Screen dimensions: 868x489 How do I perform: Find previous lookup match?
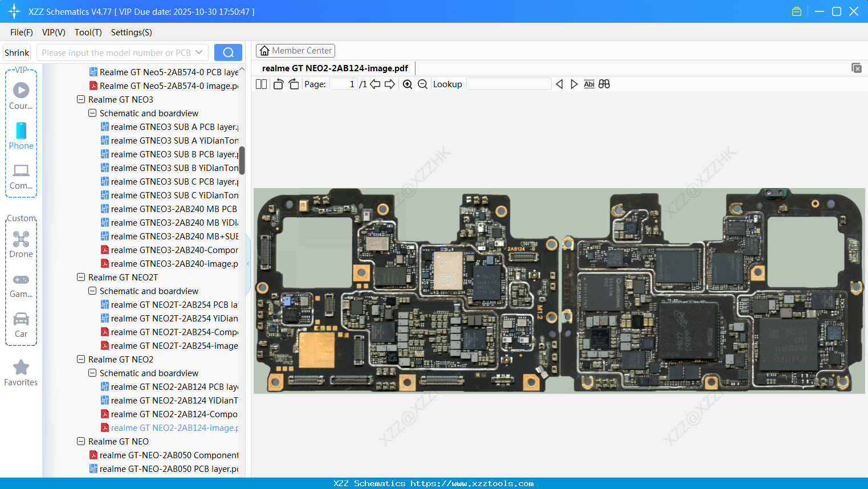tap(559, 84)
